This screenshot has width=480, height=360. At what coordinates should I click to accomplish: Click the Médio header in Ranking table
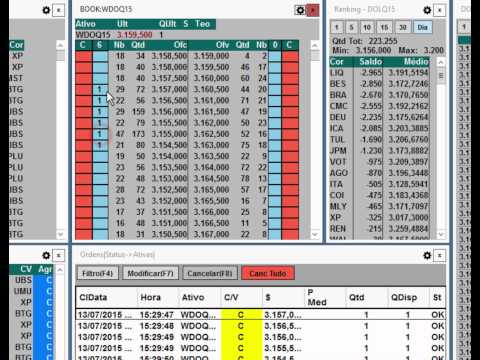click(406, 62)
